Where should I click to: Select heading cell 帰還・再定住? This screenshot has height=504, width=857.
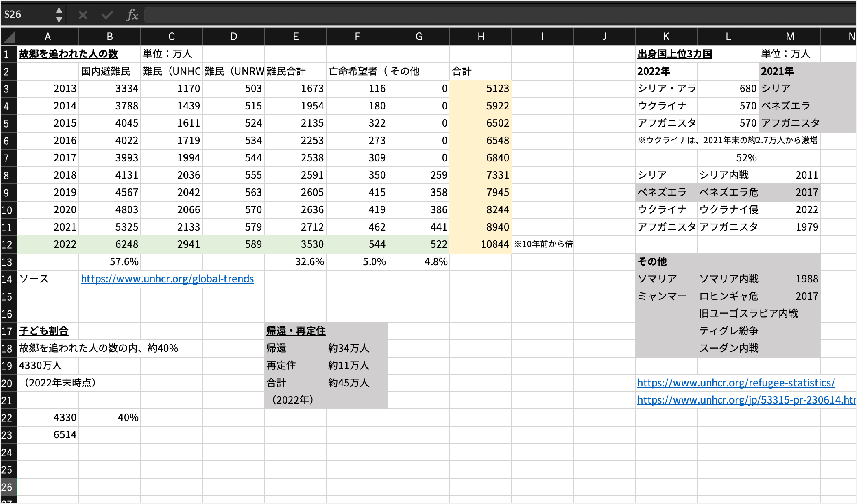[x=295, y=331]
